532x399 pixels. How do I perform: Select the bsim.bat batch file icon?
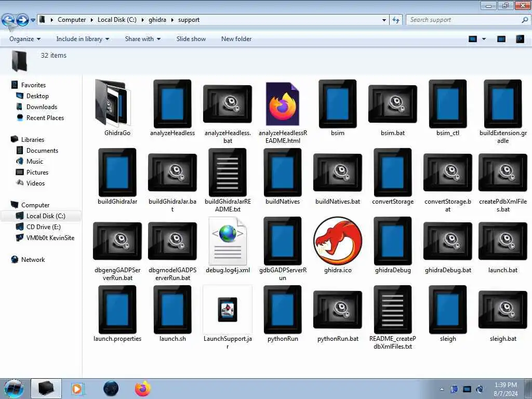coord(393,104)
